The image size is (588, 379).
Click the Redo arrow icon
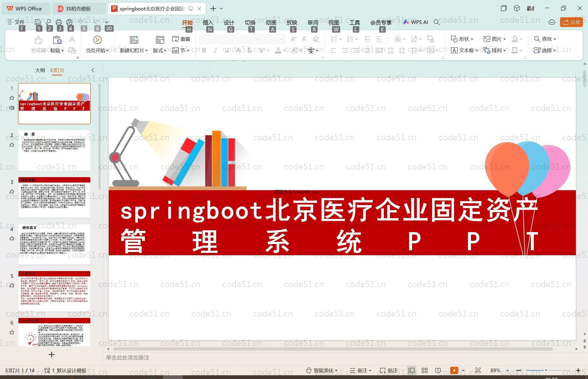pyautogui.click(x=96, y=22)
